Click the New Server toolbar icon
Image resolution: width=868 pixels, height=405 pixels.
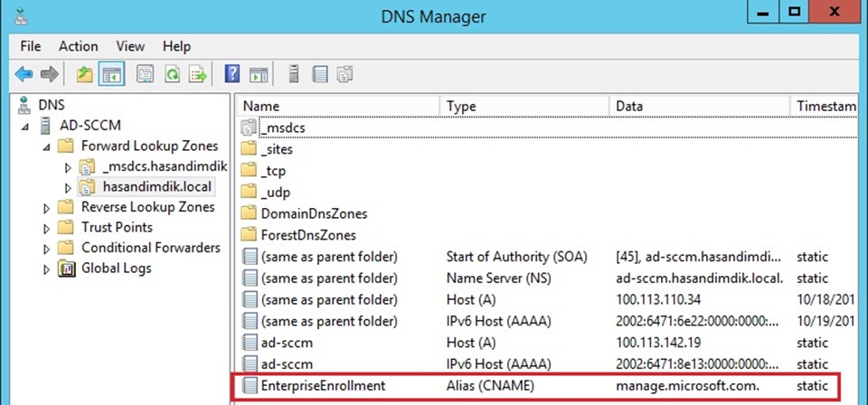tap(294, 73)
